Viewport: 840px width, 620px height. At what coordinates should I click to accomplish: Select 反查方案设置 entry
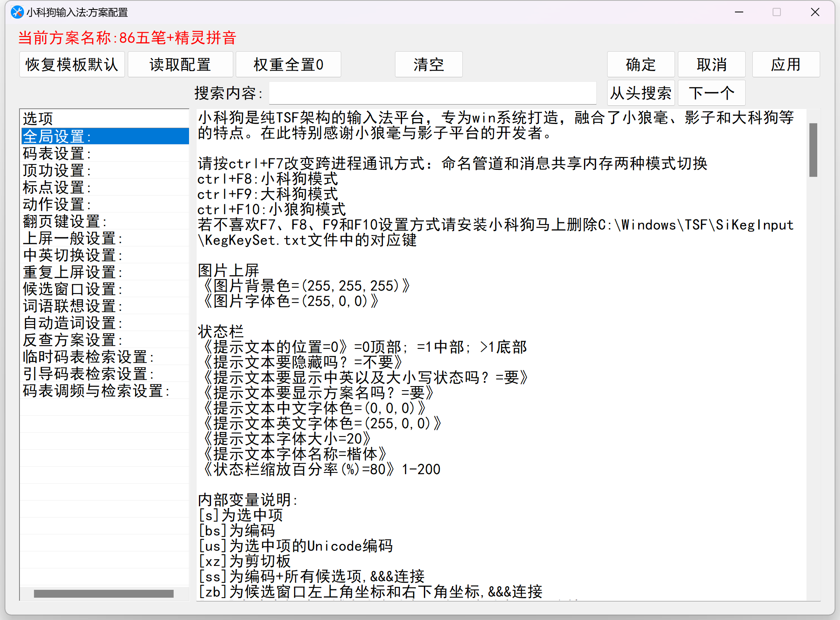coord(105,339)
